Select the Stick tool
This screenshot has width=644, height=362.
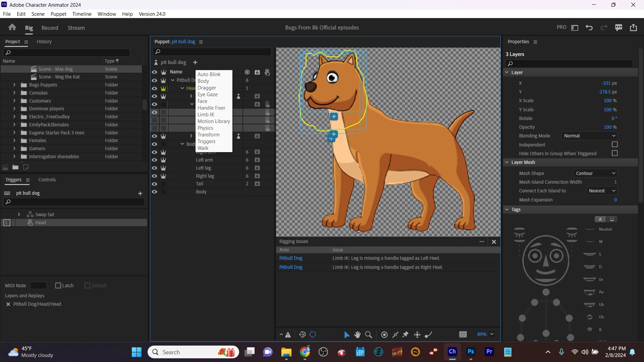pos(395,335)
